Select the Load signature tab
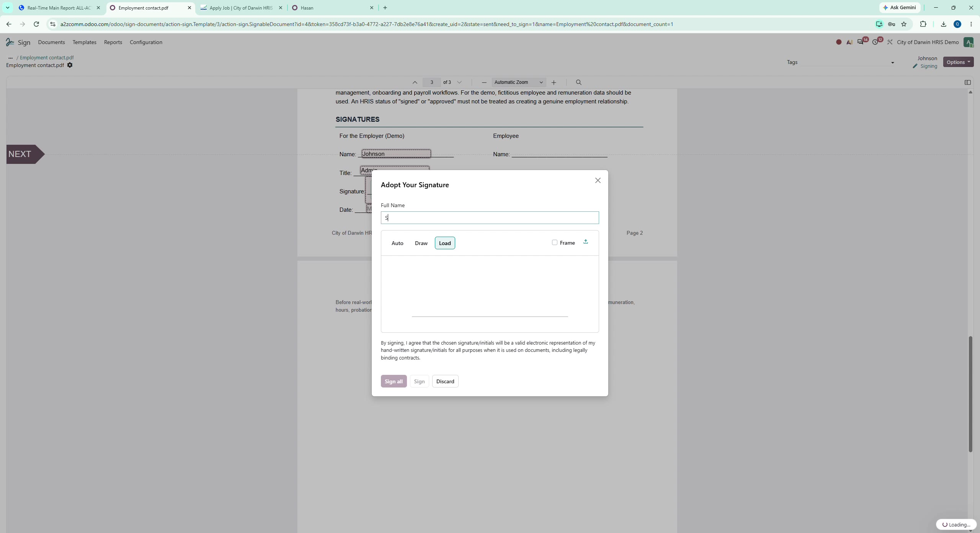The image size is (980, 533). (x=445, y=243)
